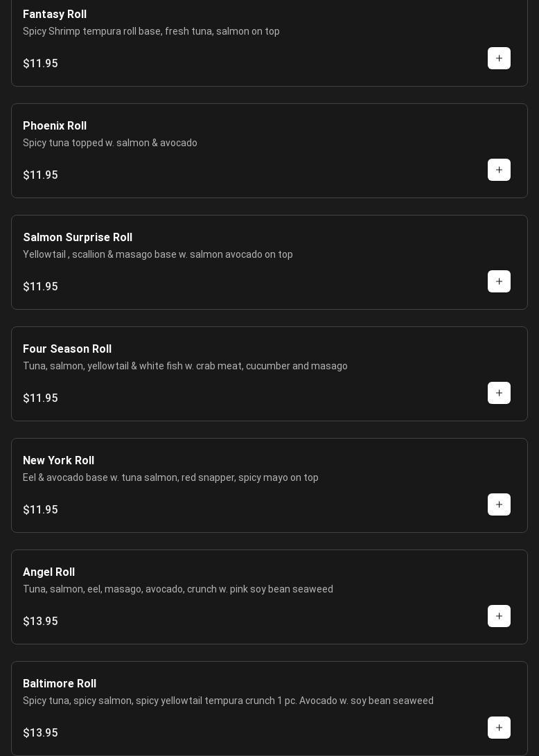The height and width of the screenshot is (756, 539).
Task: Add Fantasy Roll with plus icon
Action: point(499,58)
